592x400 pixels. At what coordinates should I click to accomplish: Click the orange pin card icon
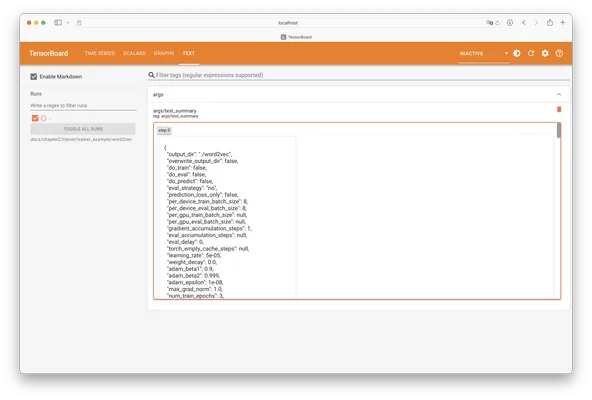pos(559,110)
